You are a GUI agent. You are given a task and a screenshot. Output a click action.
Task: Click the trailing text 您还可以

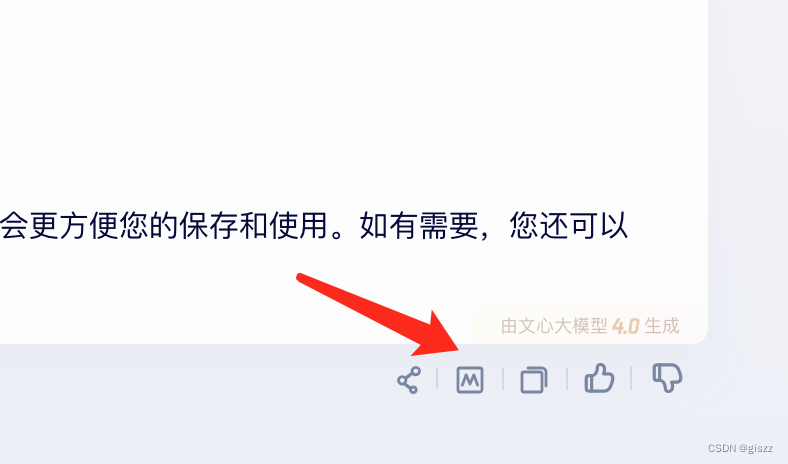point(568,225)
